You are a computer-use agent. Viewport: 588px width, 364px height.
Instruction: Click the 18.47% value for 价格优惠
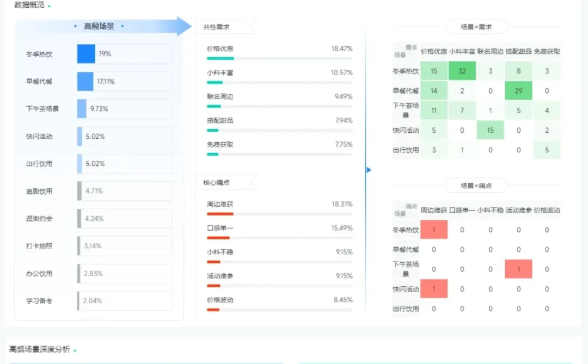[342, 49]
